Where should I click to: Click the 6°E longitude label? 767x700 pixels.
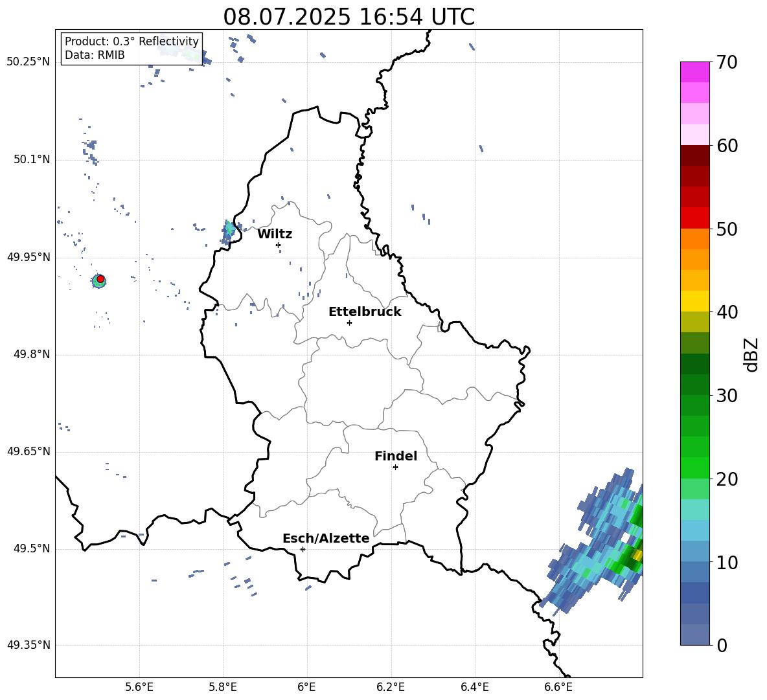click(306, 688)
